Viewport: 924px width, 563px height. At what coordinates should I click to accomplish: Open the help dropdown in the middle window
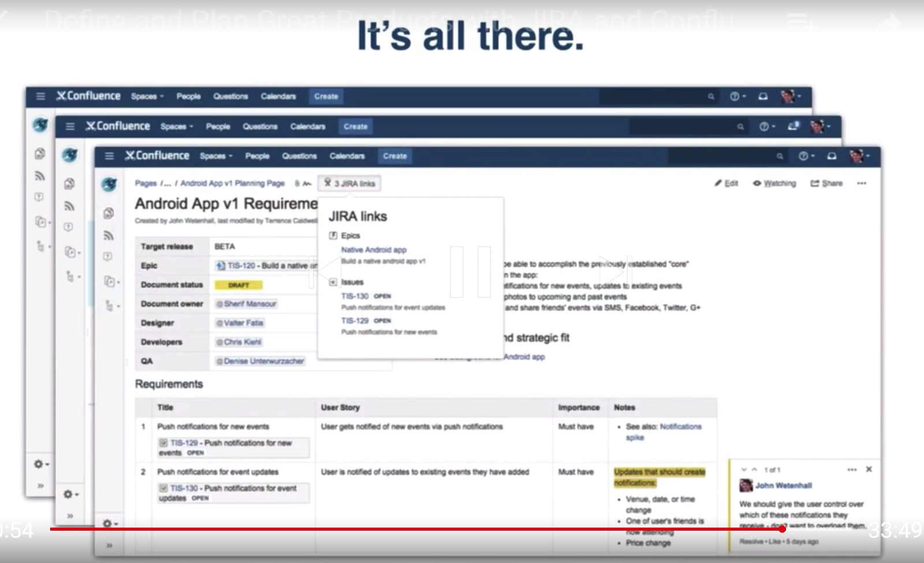pos(767,126)
